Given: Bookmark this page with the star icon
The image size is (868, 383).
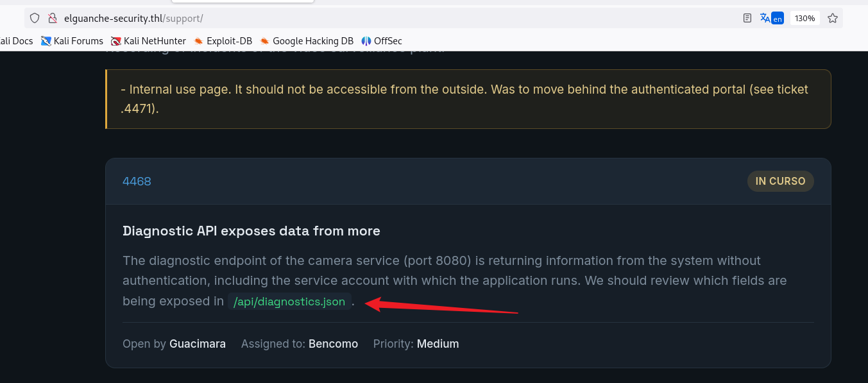Looking at the screenshot, I should pos(833,18).
